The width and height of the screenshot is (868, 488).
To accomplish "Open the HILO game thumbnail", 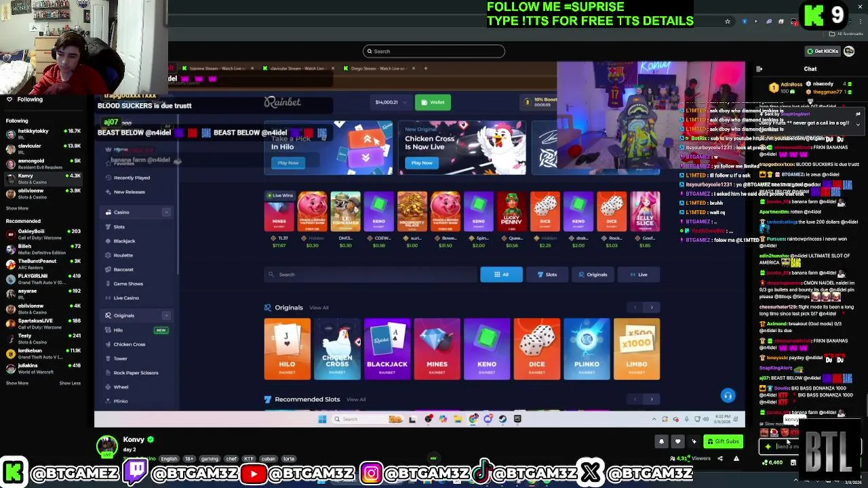I will 288,348.
